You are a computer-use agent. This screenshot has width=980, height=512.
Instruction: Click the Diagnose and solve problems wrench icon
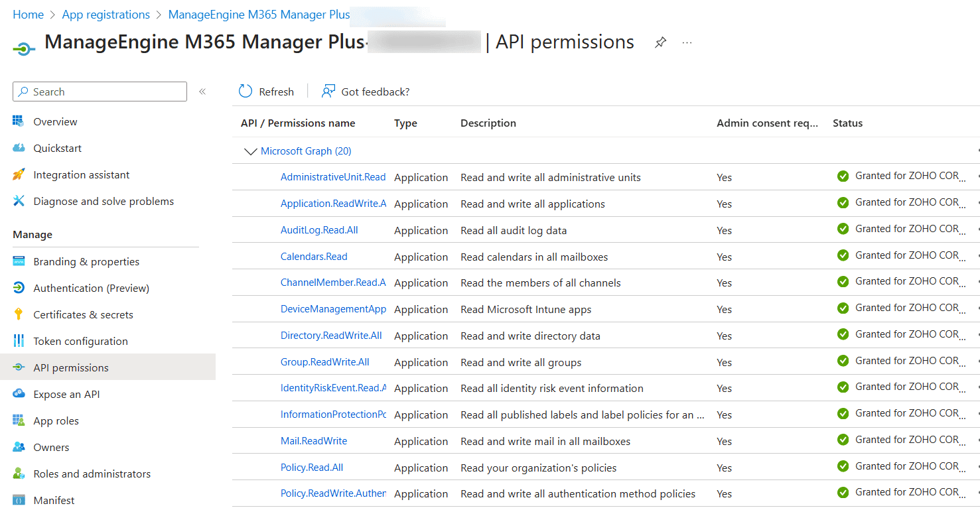(19, 201)
